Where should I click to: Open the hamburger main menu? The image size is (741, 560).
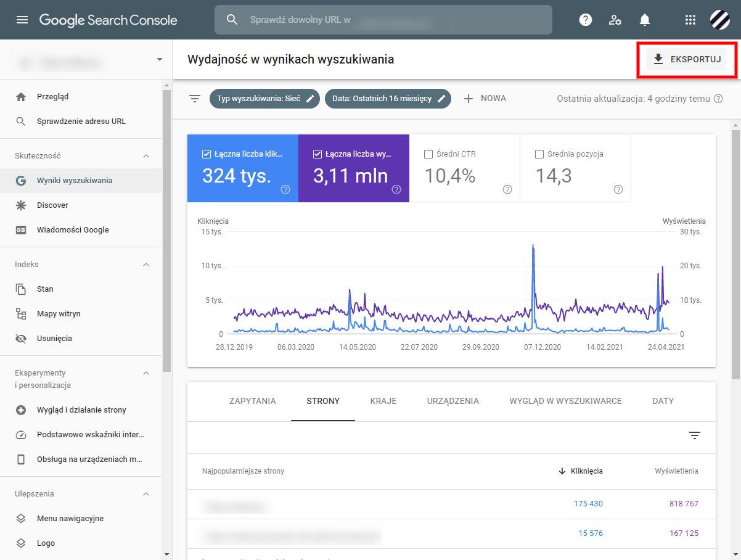coord(22,20)
